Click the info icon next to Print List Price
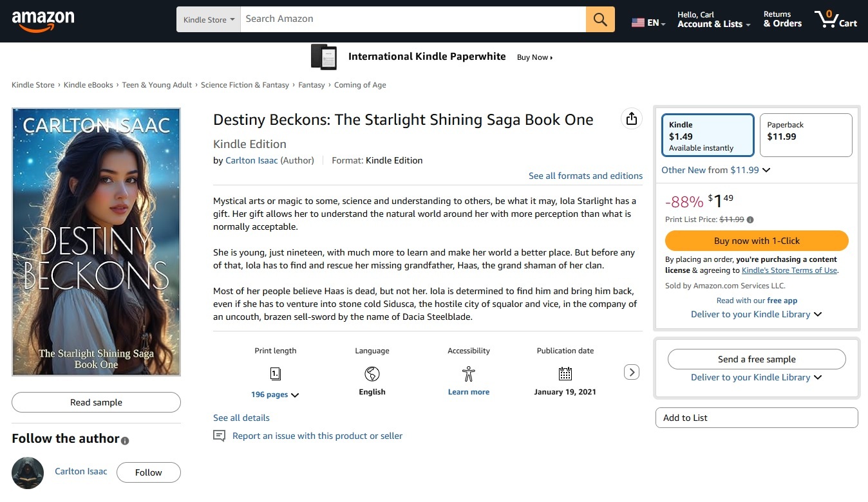The image size is (868, 502). [750, 219]
